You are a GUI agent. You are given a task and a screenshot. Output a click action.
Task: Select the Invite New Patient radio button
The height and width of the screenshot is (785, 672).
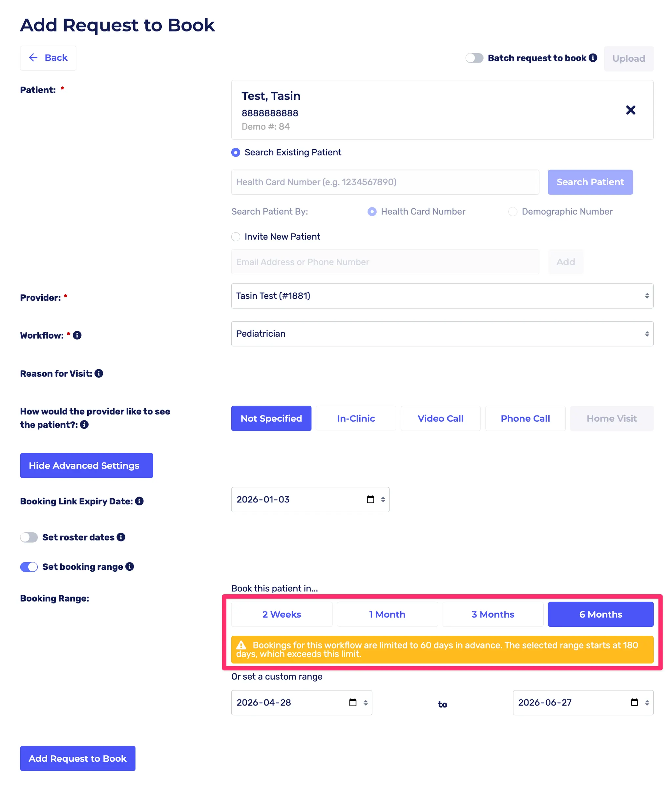click(236, 237)
